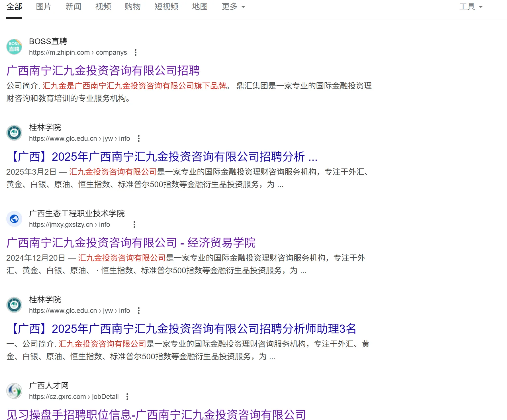507x420 pixels.
Task: Open options menu for 招聘分析师助理3名 result
Action: [x=139, y=311]
